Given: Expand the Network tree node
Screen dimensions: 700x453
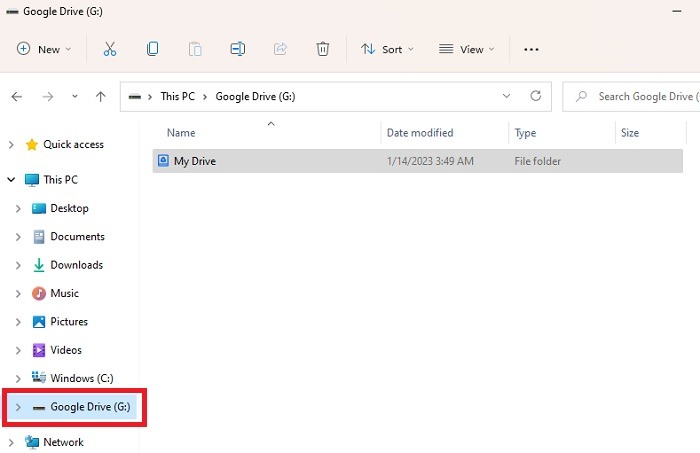Looking at the screenshot, I should 11,442.
